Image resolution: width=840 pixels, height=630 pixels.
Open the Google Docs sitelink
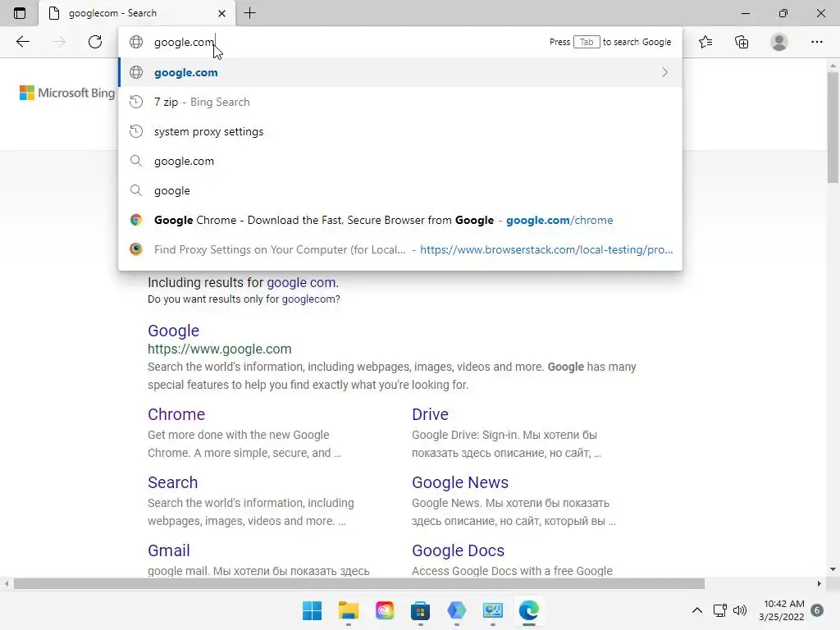coord(458,550)
